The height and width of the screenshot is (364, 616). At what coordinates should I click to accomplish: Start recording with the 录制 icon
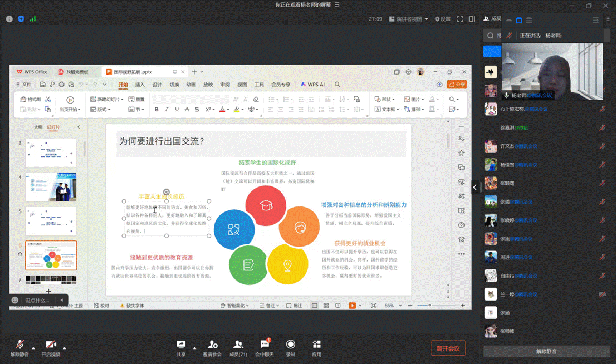290,345
